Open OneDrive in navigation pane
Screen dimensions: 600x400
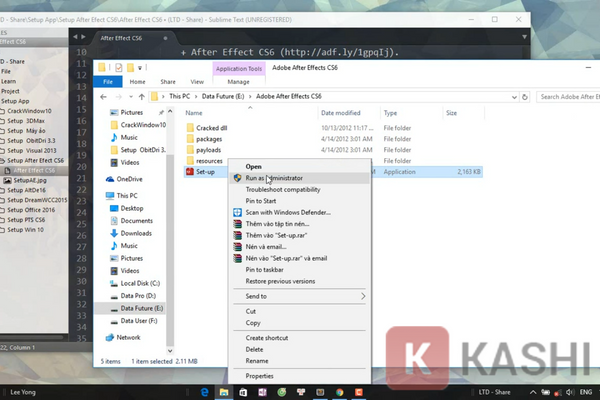[129, 179]
